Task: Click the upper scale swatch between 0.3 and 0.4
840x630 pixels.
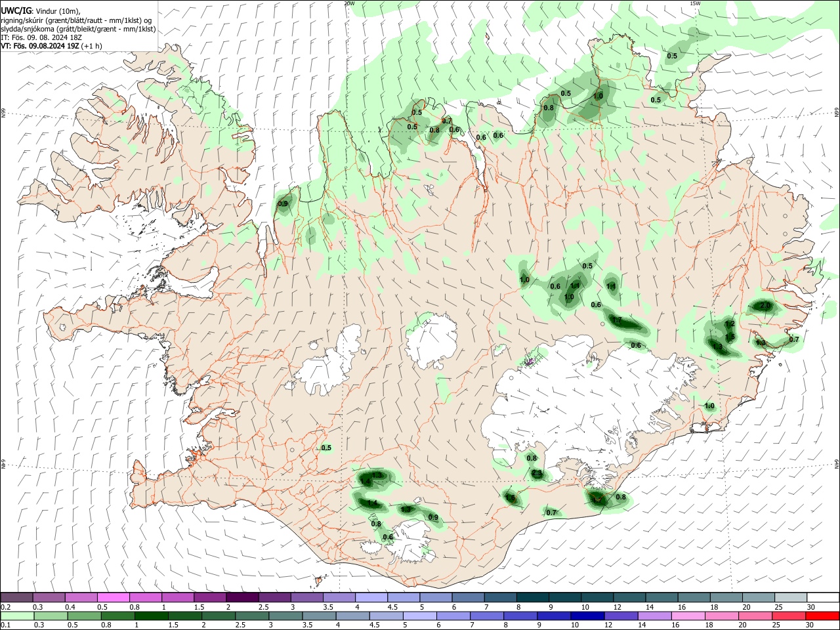Action: [x=49, y=597]
